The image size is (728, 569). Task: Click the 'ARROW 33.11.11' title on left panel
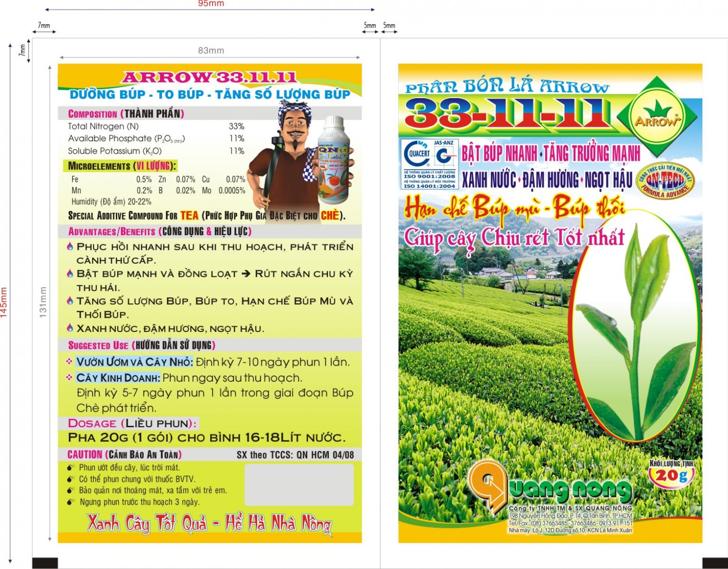(209, 77)
